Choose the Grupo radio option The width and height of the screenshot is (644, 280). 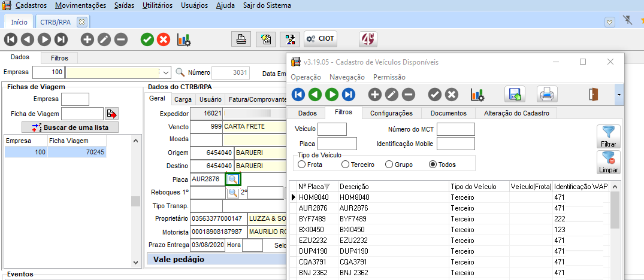[x=389, y=165]
